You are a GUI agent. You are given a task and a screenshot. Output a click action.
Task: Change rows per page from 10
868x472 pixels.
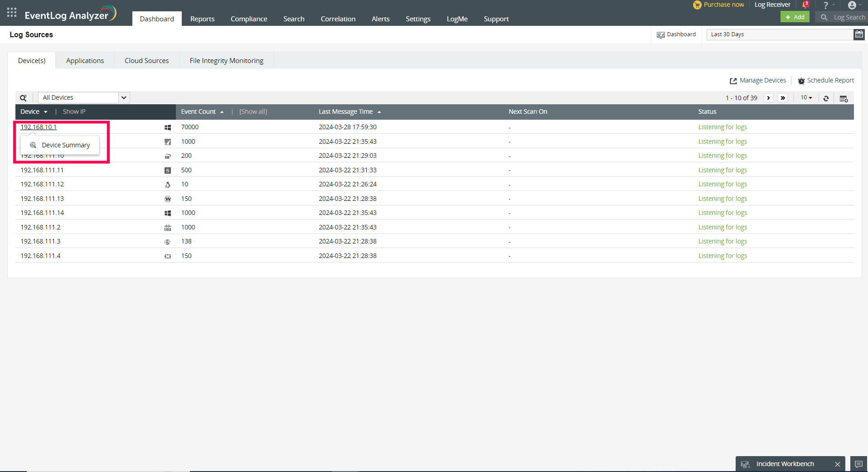tap(806, 97)
